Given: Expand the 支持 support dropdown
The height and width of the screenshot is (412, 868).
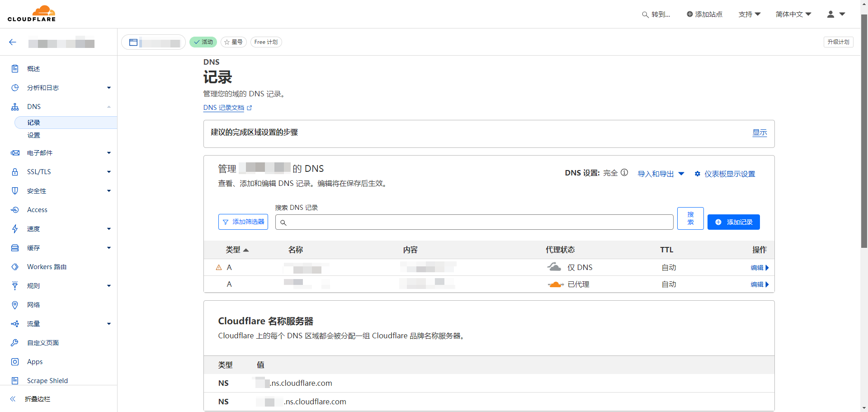Looking at the screenshot, I should tap(750, 14).
